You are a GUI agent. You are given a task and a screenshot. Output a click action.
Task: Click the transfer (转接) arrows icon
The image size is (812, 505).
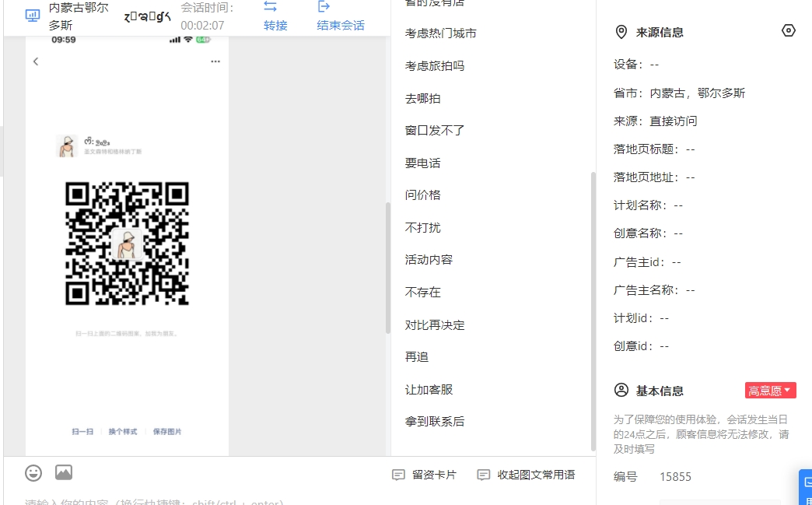(x=271, y=7)
